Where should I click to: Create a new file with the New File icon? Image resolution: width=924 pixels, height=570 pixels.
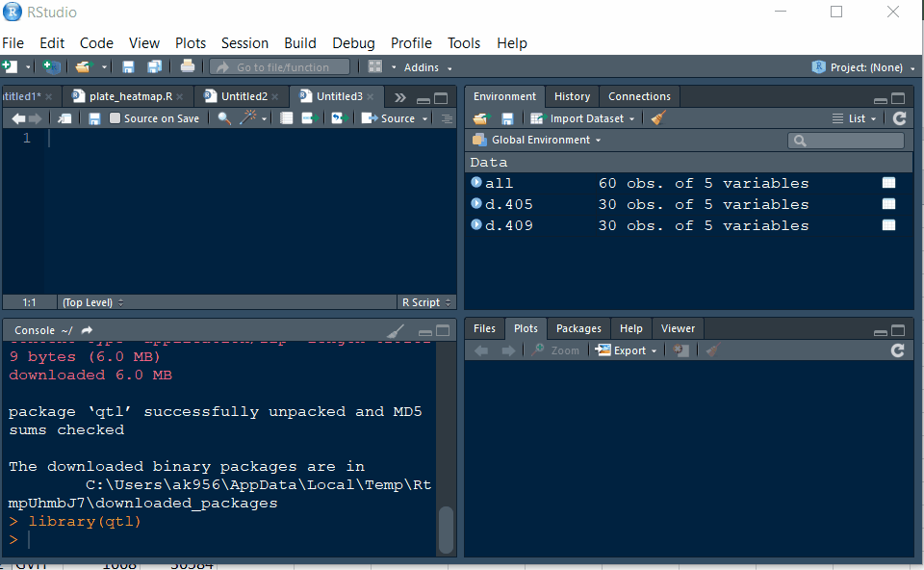pyautogui.click(x=10, y=66)
